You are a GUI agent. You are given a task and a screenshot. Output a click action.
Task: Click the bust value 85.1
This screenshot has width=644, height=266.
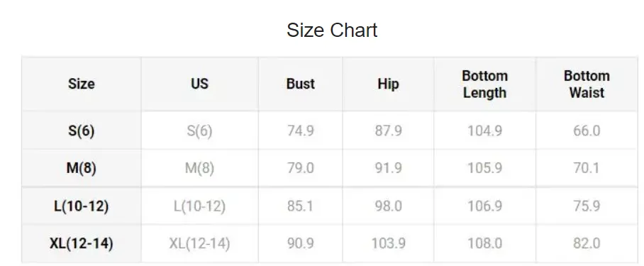tap(301, 206)
